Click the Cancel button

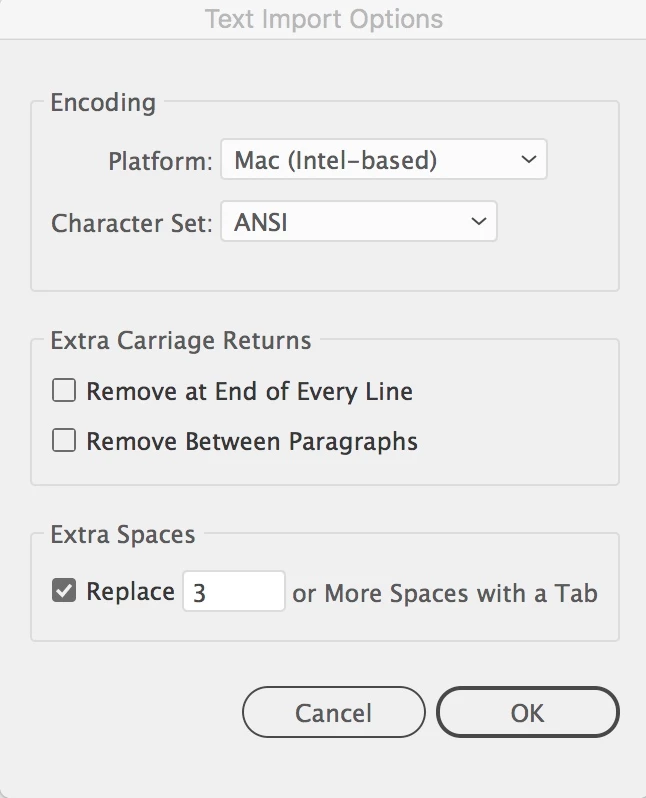(x=334, y=712)
